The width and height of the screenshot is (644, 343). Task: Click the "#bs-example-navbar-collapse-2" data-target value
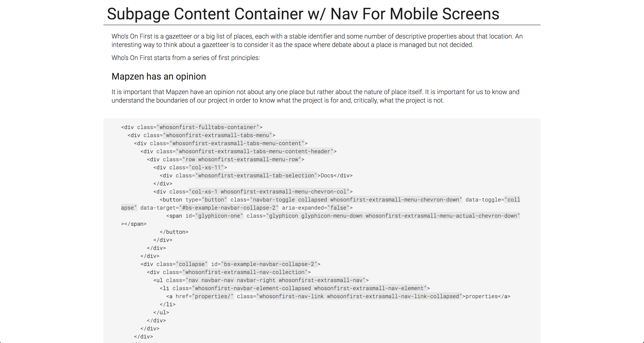point(228,208)
